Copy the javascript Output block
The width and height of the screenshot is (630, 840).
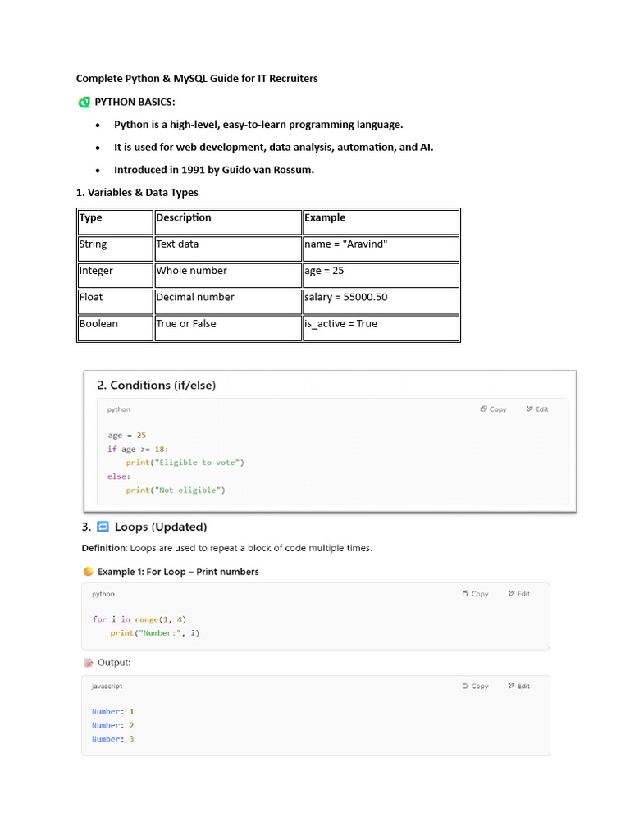pos(476,686)
